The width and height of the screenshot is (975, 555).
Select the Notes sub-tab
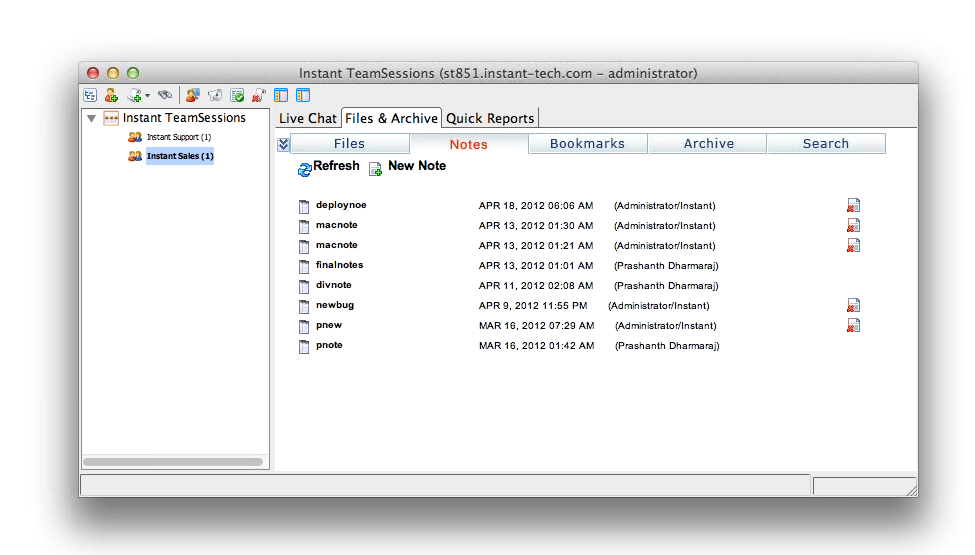[x=469, y=144]
